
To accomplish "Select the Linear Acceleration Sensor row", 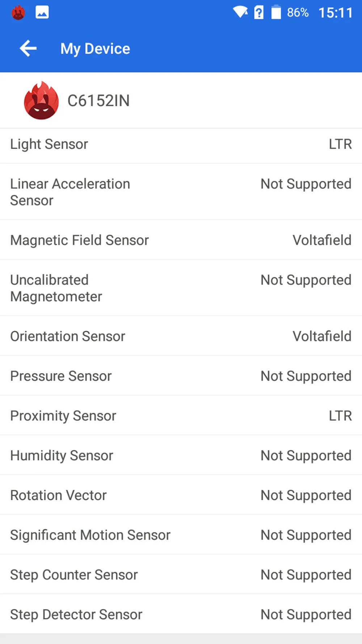I will tap(181, 191).
